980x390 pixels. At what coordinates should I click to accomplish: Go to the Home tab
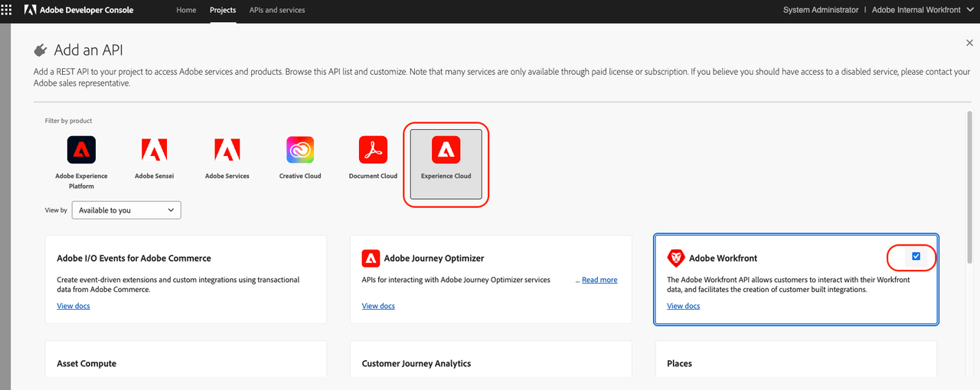coord(186,10)
